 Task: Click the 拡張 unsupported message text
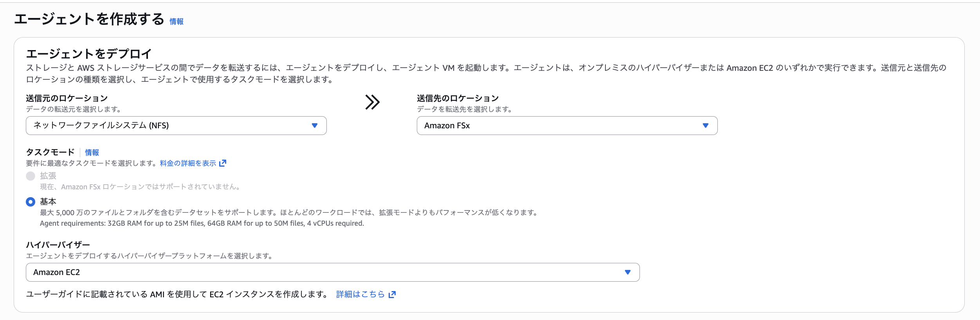pos(140,187)
